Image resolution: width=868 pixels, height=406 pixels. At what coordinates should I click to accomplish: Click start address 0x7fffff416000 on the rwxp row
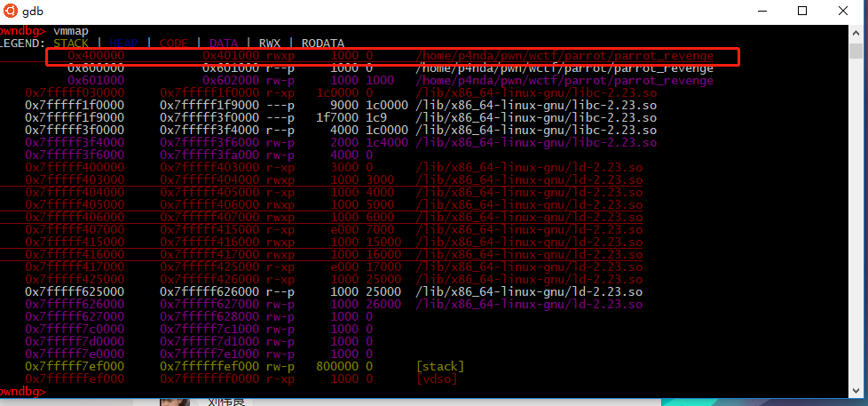[75, 254]
